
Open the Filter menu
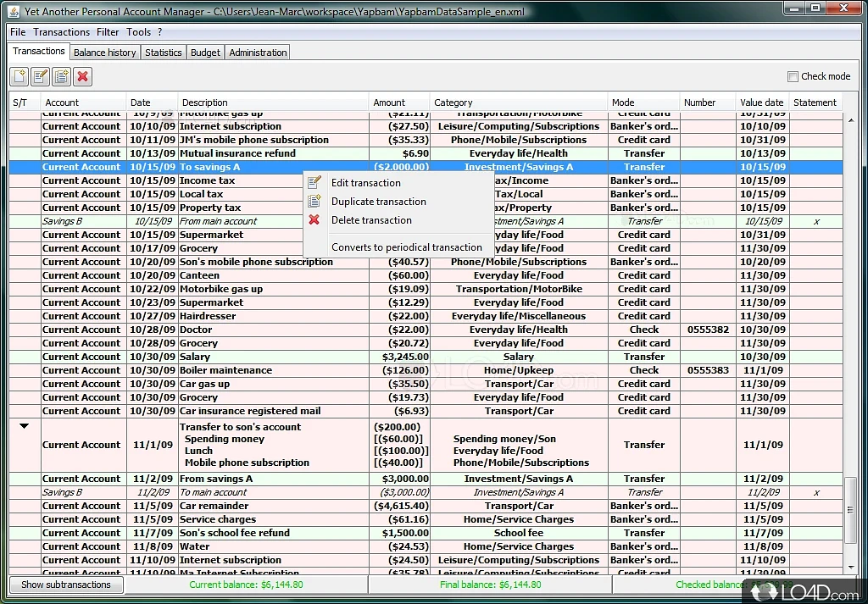[108, 32]
